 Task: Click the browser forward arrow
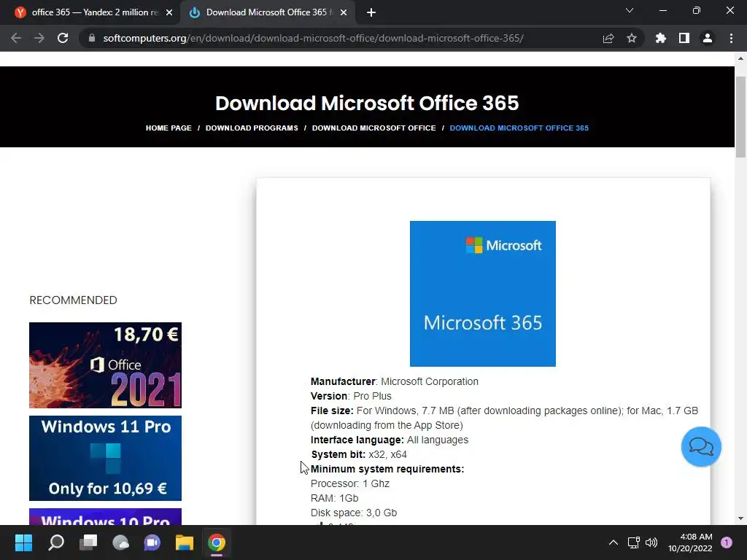39,38
